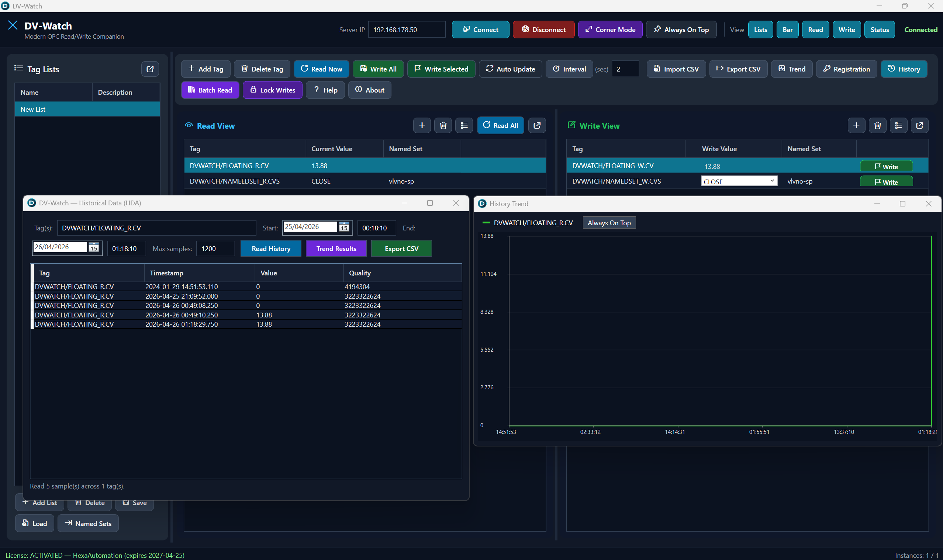Viewport: 943px width, 560px height.
Task: Toggle the Write view button
Action: pyautogui.click(x=846, y=29)
